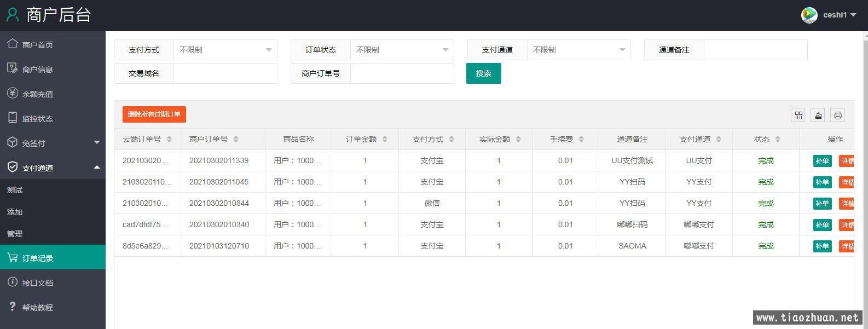The height and width of the screenshot is (329, 868).
Task: Select 管理 under 支付通道
Action: [x=15, y=234]
